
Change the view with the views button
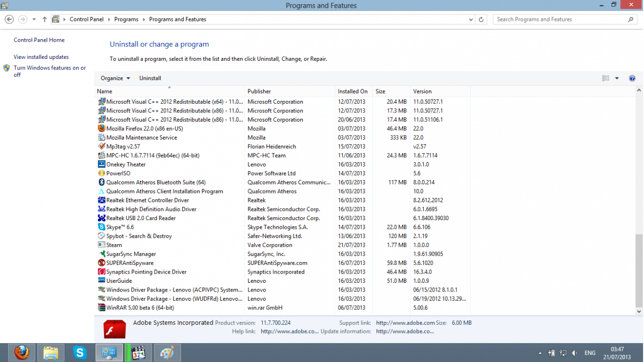(606, 78)
